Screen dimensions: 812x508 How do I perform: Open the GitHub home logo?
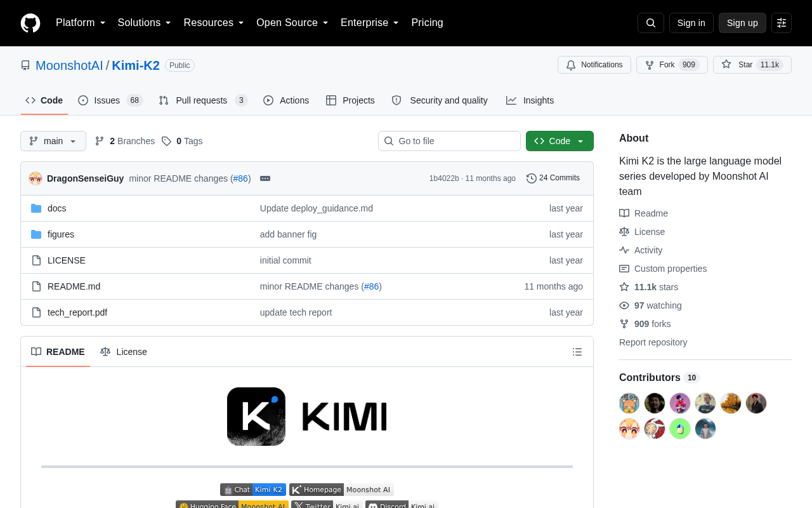30,23
